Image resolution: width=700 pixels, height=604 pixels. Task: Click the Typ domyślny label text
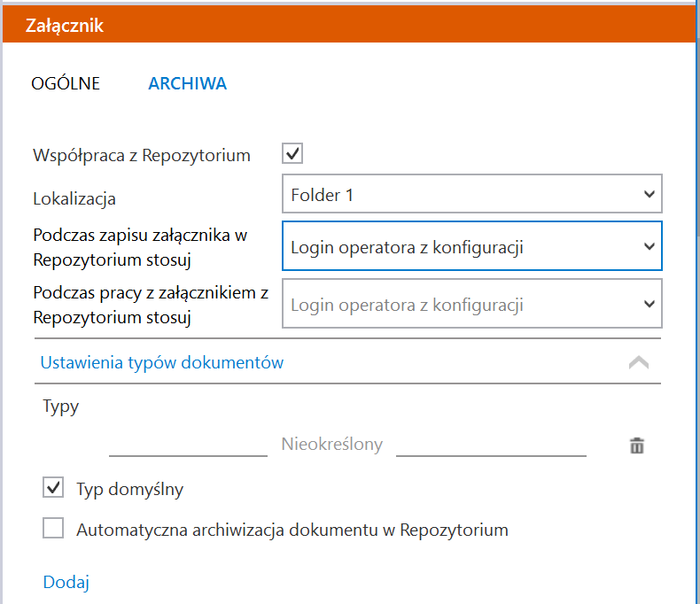click(x=130, y=489)
